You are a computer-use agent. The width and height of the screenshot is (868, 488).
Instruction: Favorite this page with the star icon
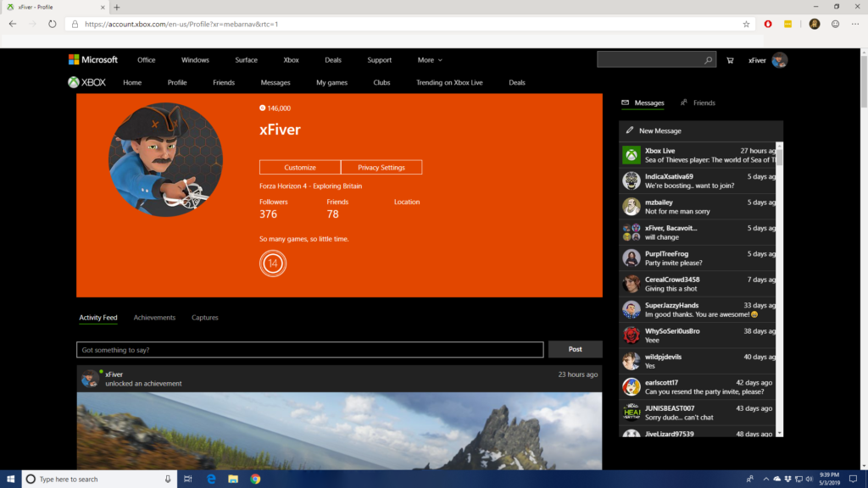tap(746, 25)
